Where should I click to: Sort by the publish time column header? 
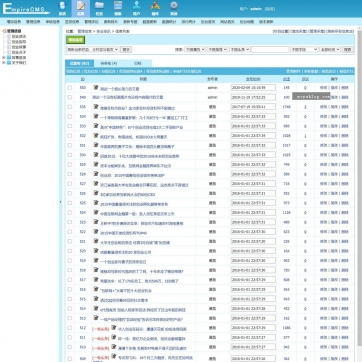click(253, 79)
